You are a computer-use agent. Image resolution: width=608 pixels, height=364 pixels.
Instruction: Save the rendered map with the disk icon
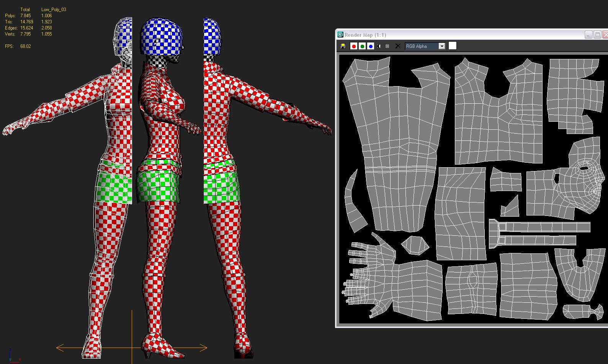click(x=343, y=46)
